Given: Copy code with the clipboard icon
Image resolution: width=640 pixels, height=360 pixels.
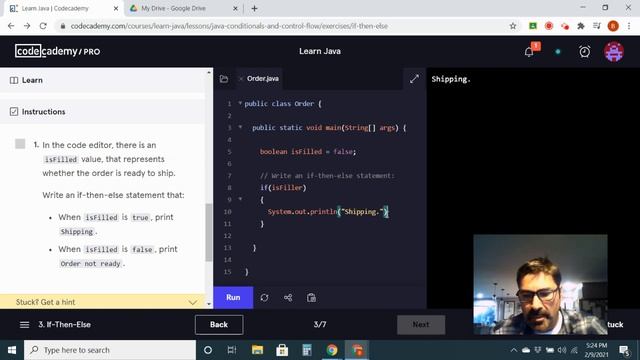Looking at the screenshot, I should point(311,298).
